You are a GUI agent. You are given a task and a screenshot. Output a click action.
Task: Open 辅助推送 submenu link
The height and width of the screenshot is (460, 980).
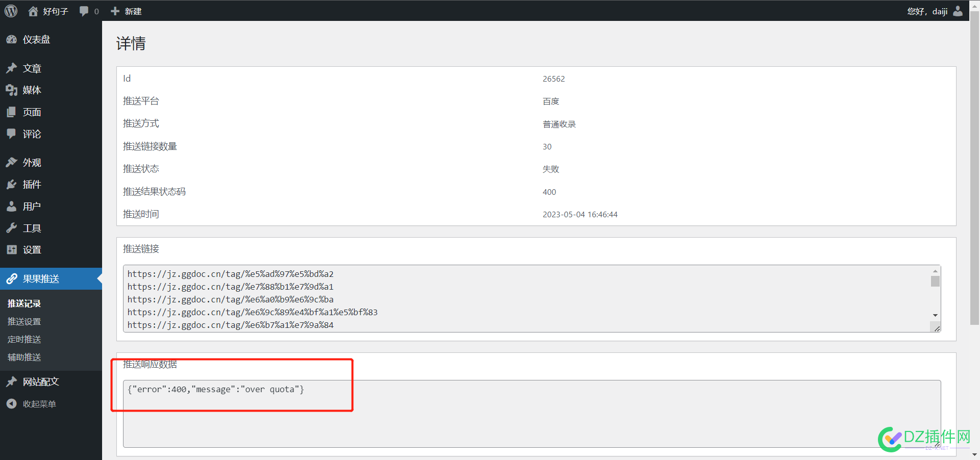pyautogui.click(x=24, y=357)
